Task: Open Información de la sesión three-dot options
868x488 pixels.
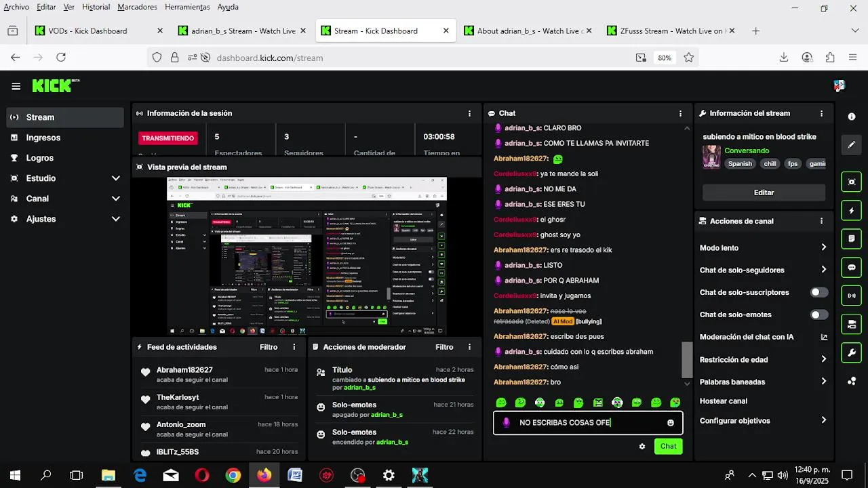Action: (469, 113)
